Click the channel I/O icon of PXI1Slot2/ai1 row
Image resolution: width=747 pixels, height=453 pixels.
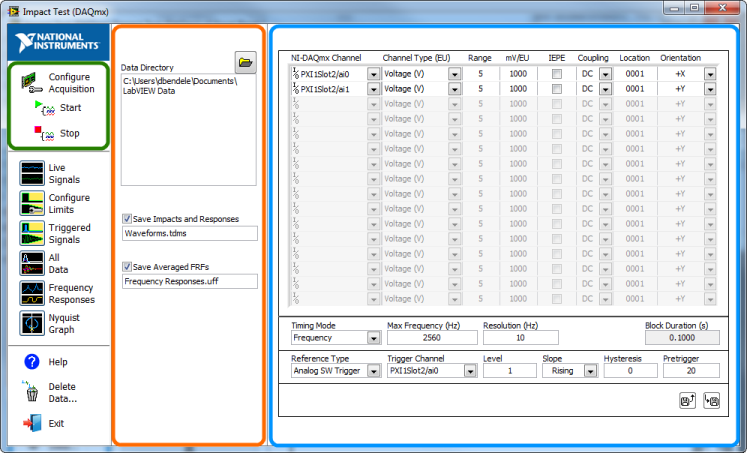click(295, 89)
